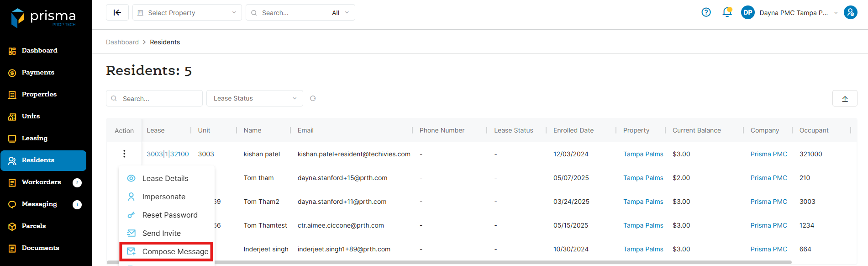The width and height of the screenshot is (868, 266).
Task: Expand the Select Property dropdown
Action: pos(187,13)
